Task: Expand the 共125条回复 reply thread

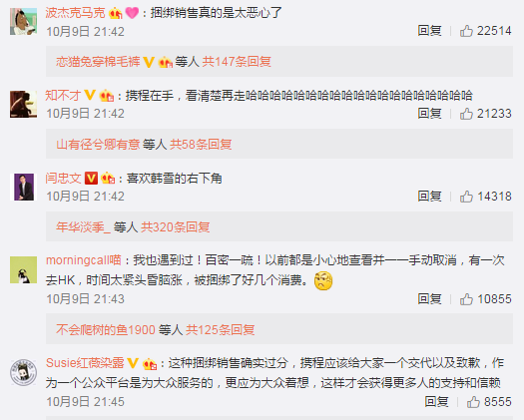Action: tap(221, 330)
